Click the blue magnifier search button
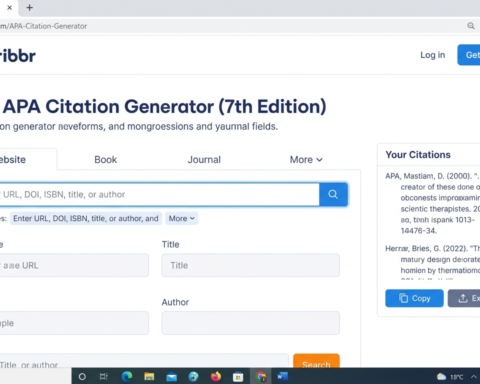 (333, 194)
